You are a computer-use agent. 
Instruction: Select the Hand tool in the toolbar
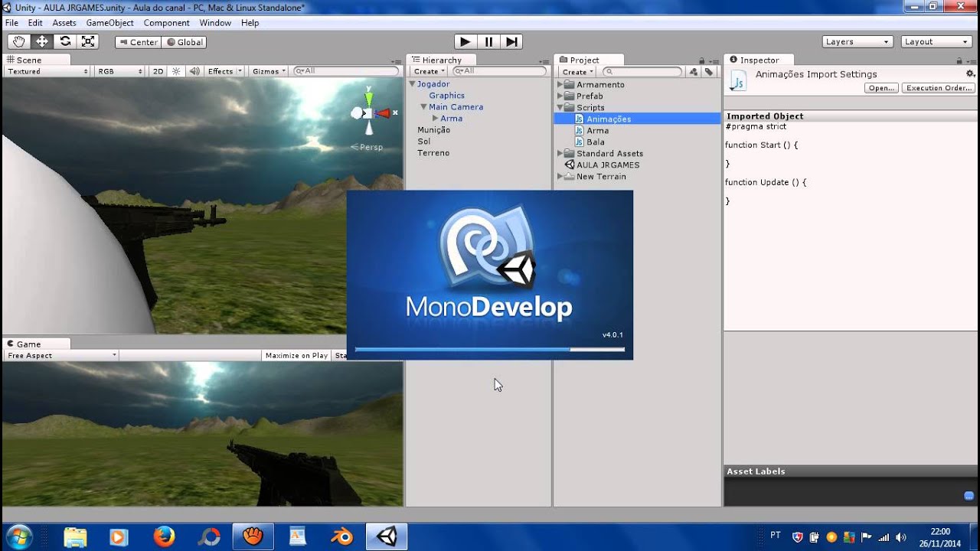[18, 41]
